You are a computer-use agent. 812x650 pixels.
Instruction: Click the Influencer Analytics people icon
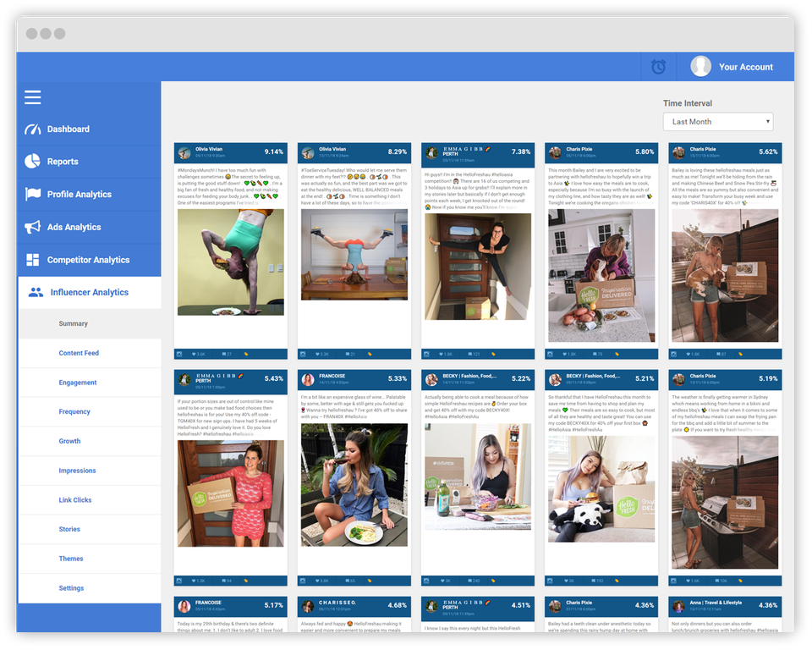tap(35, 291)
